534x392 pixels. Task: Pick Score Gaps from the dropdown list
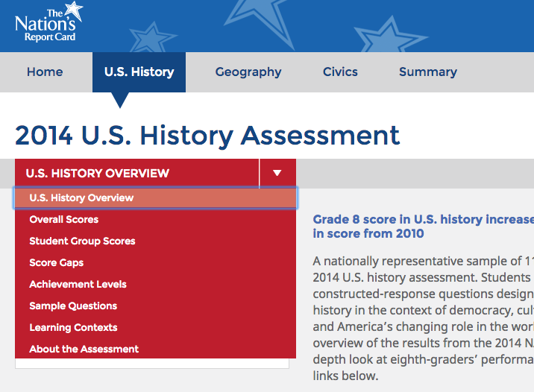coord(155,262)
